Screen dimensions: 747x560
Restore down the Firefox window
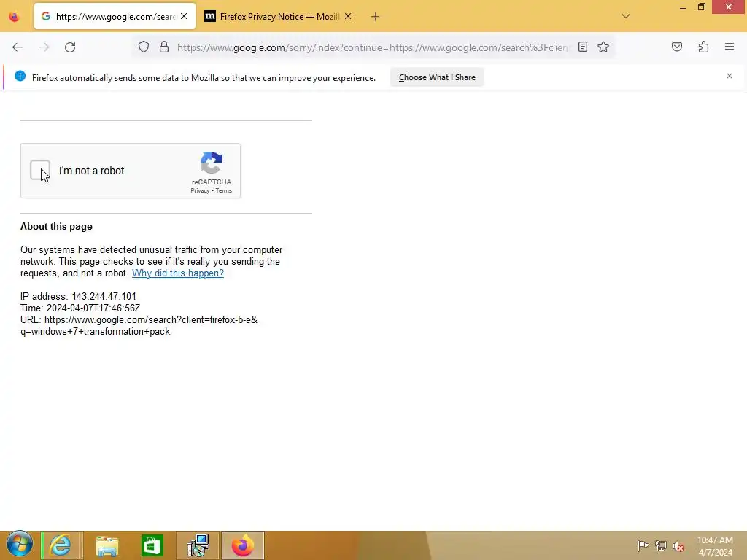click(x=702, y=7)
